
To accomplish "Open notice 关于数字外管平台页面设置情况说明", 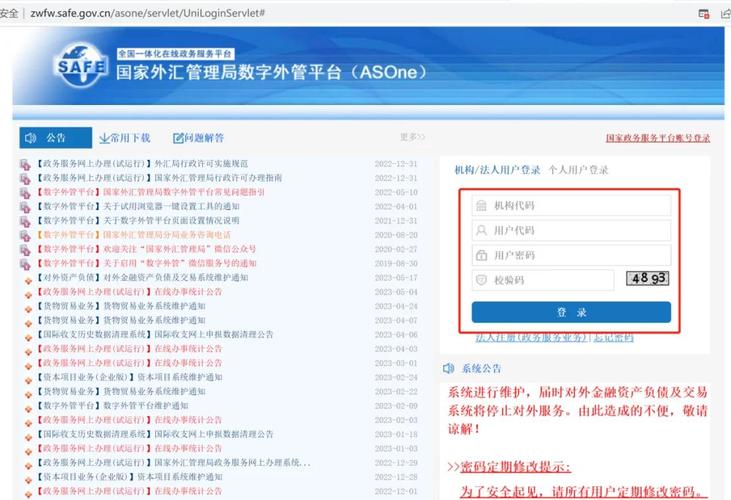I will point(171,220).
